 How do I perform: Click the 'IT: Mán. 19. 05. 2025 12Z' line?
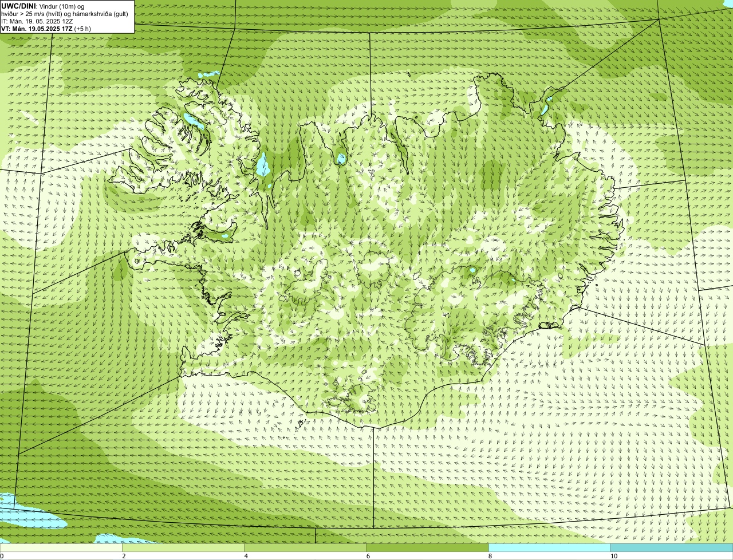(37, 21)
